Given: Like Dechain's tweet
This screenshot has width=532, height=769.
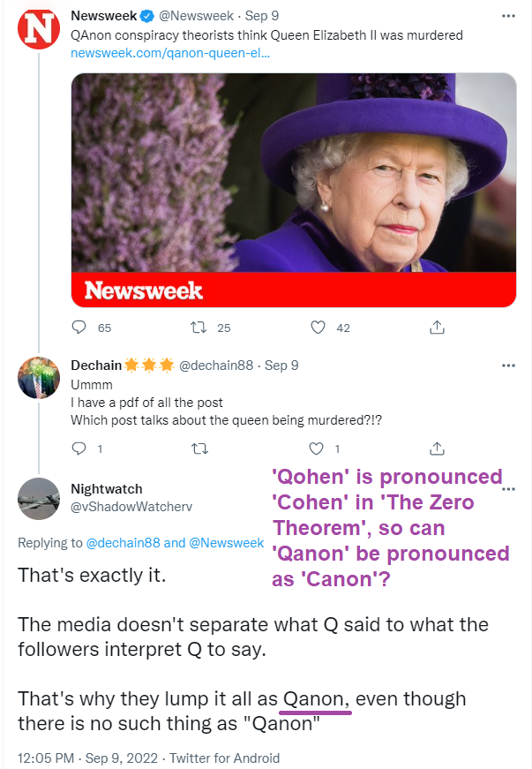Looking at the screenshot, I should tap(318, 449).
